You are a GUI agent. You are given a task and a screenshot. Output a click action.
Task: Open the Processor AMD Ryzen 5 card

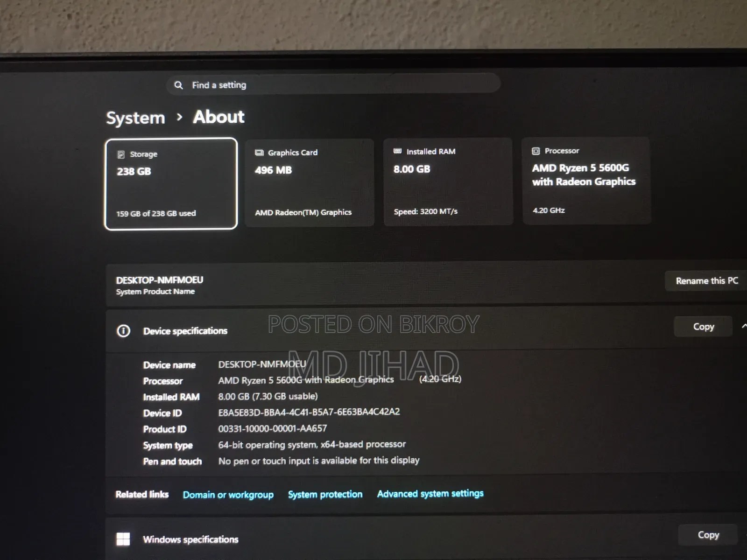(x=586, y=181)
